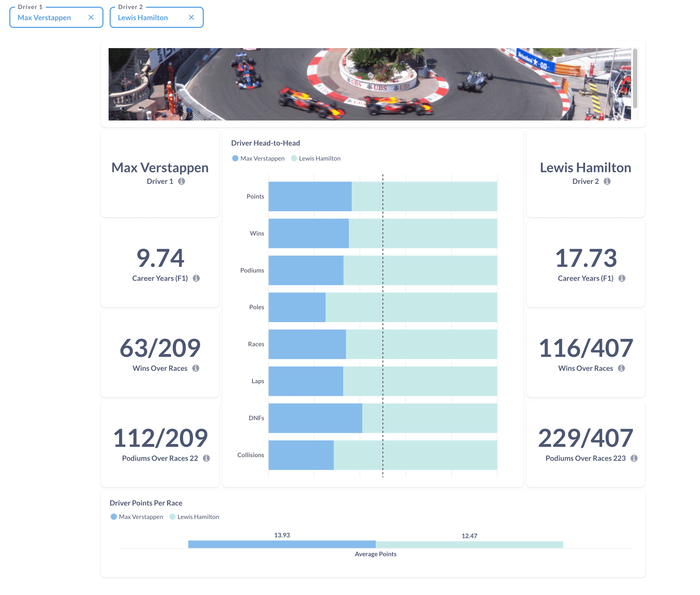Show info for Hamilton Career Years (F1)

click(x=622, y=278)
